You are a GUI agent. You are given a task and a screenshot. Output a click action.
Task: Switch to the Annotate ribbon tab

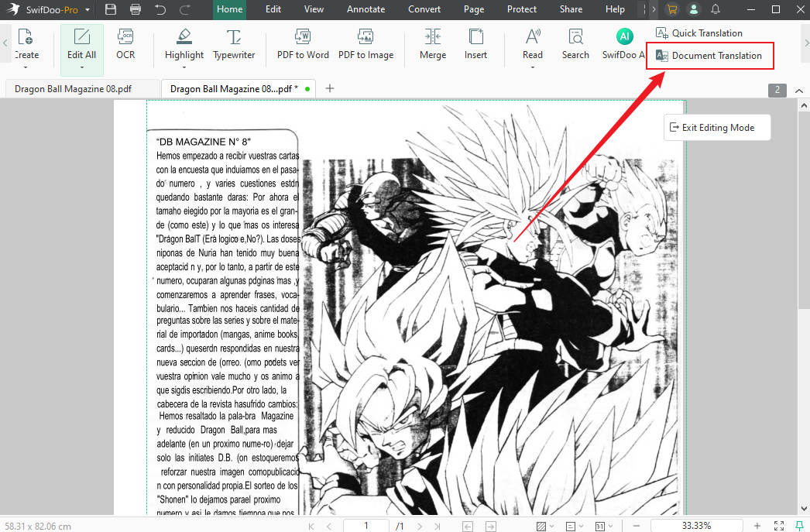[x=366, y=9]
